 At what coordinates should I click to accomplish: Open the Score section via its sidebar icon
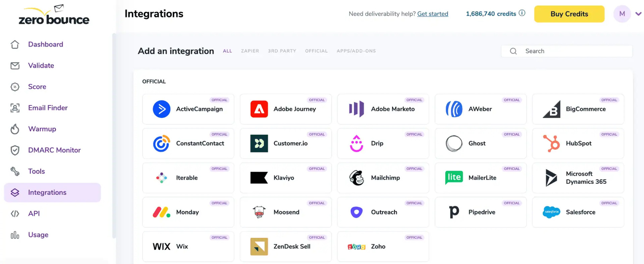point(15,87)
